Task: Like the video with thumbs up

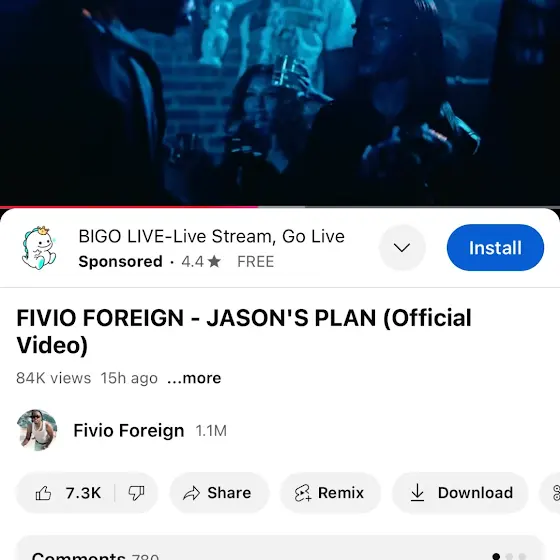Action: coord(43,493)
